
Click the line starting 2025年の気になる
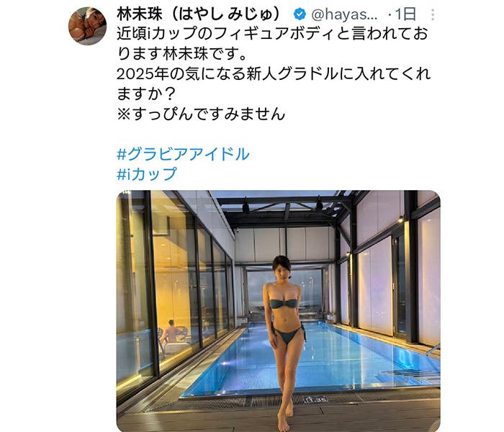pyautogui.click(x=274, y=74)
